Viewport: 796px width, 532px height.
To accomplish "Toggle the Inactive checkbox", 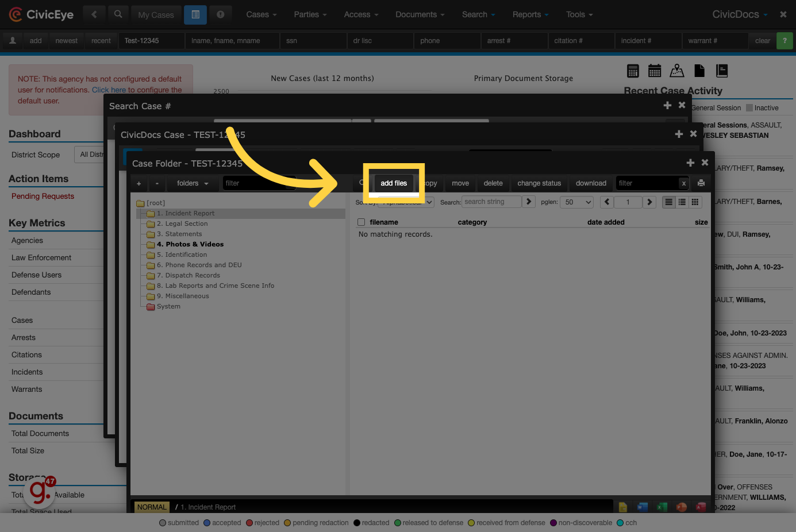I will 749,108.
